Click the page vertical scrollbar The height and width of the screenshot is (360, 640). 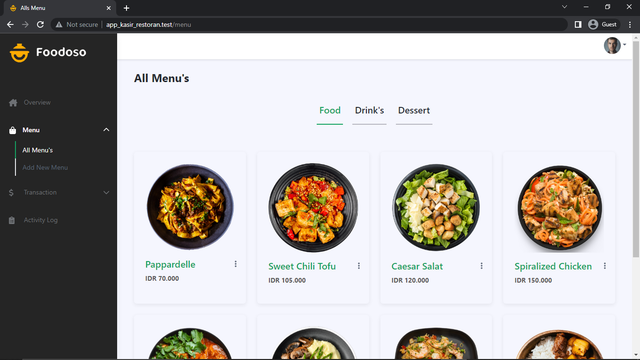click(x=636, y=149)
